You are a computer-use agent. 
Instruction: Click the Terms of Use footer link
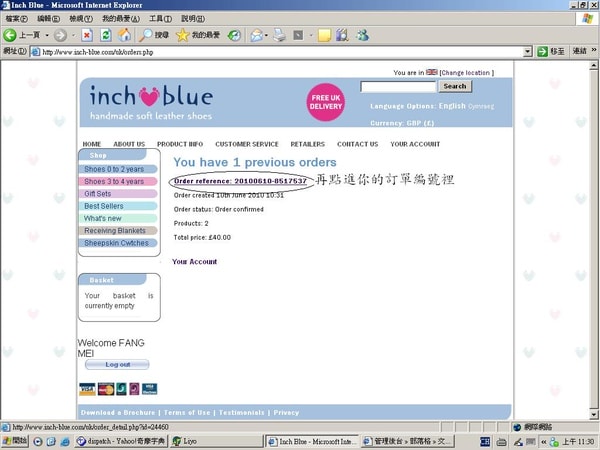[187, 412]
